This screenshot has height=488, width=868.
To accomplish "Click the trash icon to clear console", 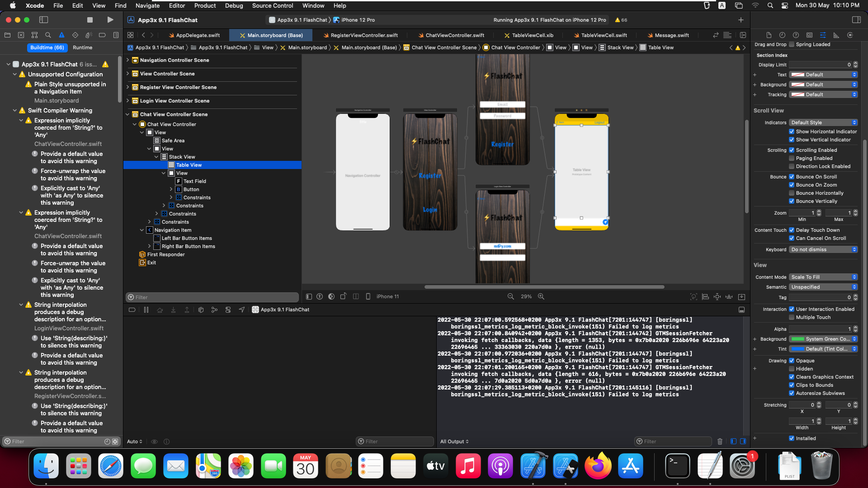I will (x=720, y=441).
